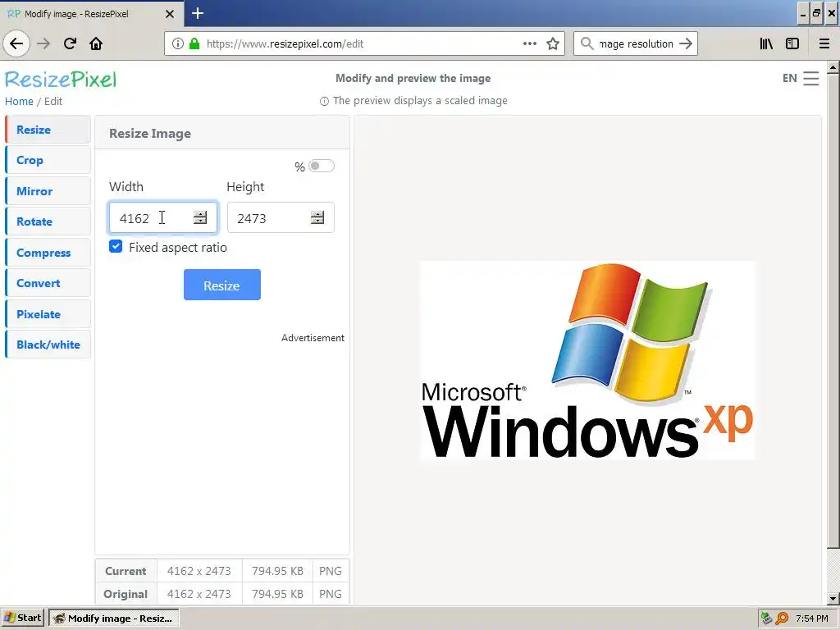Click the tray magnifier icon
This screenshot has width=840, height=630.
[x=782, y=619]
